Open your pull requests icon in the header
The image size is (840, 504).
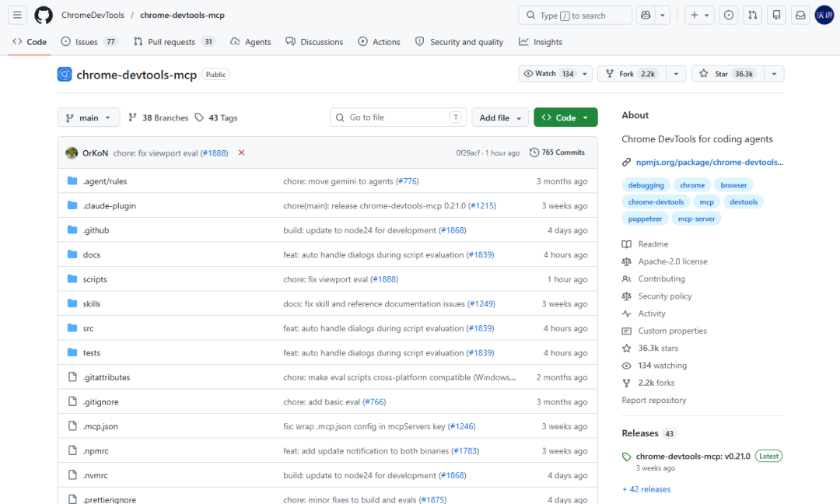tap(752, 15)
